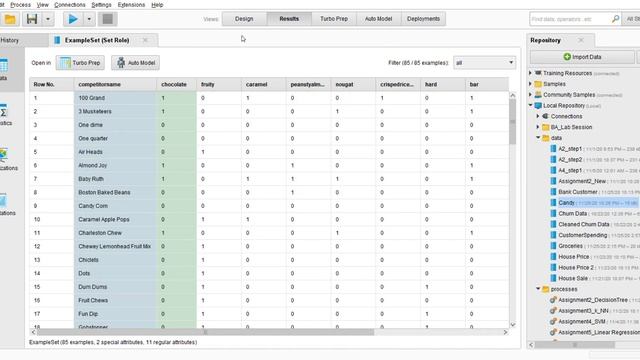Select the 'Almond Joy' cell
The width and height of the screenshot is (640, 360).
[x=115, y=165]
